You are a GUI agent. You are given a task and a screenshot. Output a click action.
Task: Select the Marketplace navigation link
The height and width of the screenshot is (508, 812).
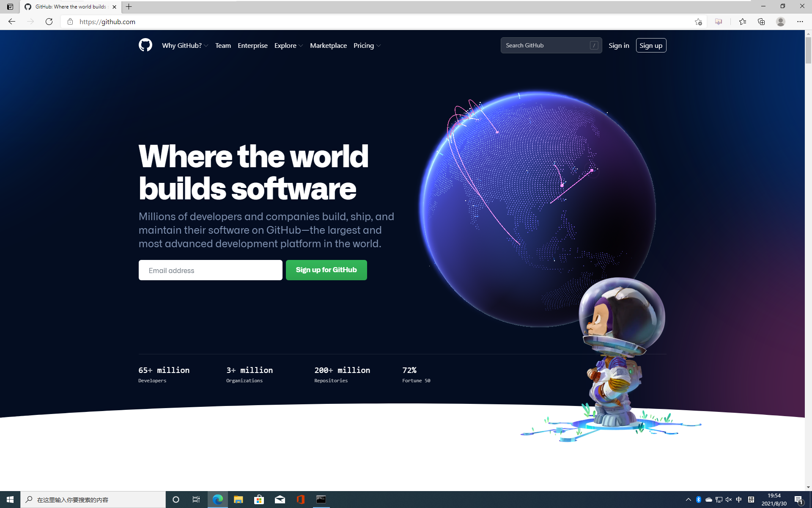[x=328, y=45]
